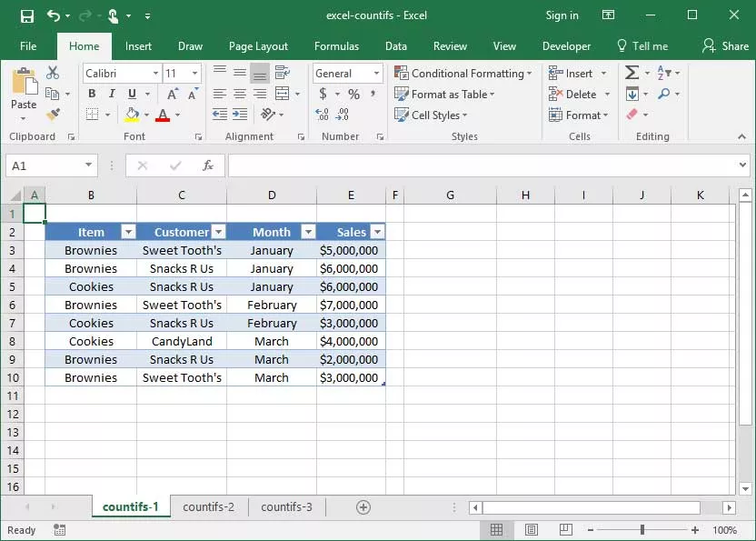Add a new sheet with plus button
The image size is (756, 541).
pos(363,507)
